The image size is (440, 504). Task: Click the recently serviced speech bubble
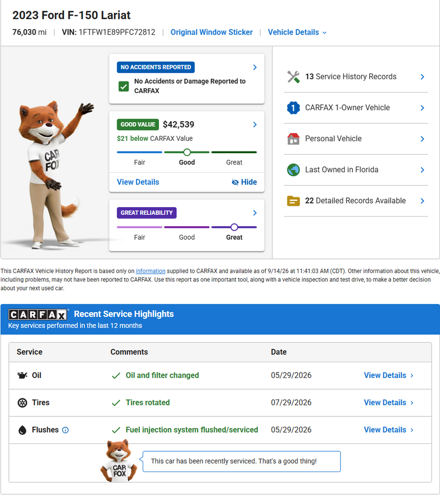pos(241,462)
